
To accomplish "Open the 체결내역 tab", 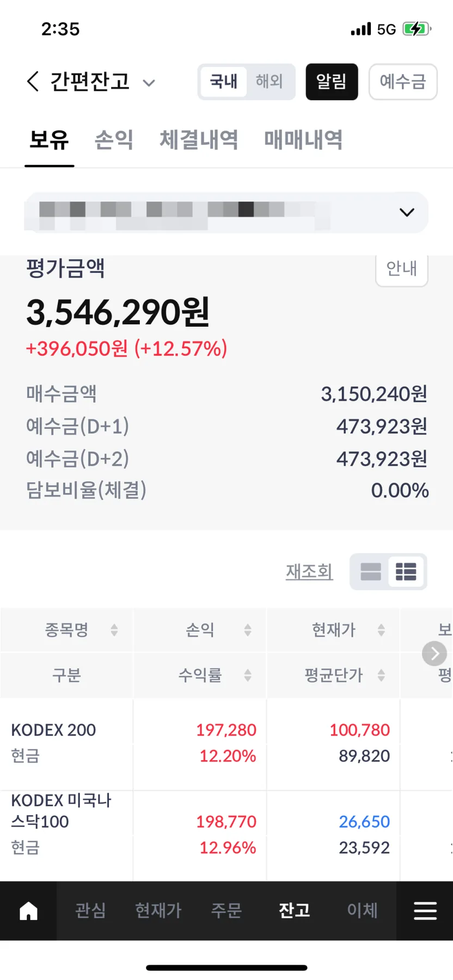I will coord(199,140).
